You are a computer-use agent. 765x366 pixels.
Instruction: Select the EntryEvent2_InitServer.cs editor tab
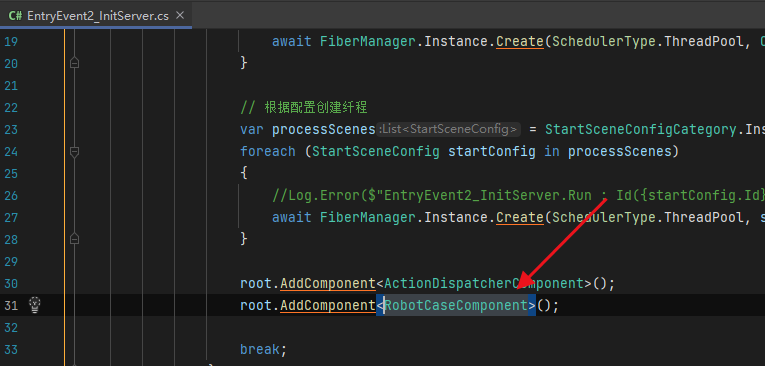(x=96, y=16)
